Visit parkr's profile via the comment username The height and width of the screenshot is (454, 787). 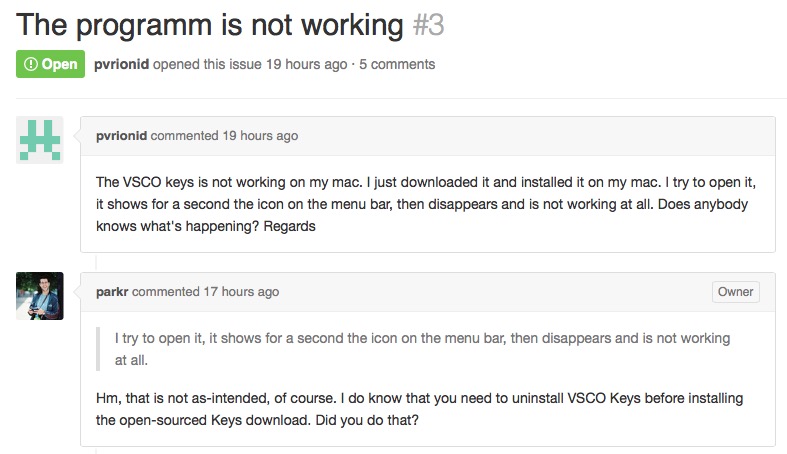pyautogui.click(x=112, y=292)
